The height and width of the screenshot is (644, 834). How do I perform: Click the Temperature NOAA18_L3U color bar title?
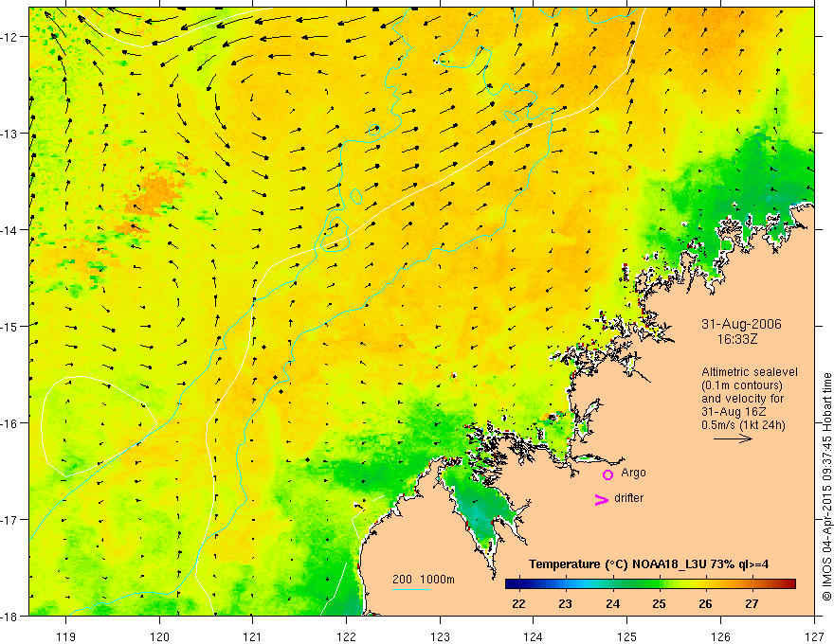(x=648, y=564)
